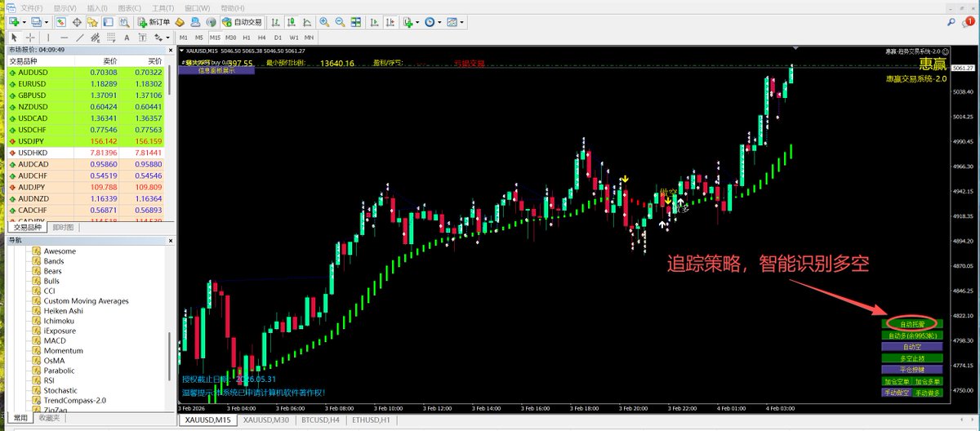
Task: Select the EURUSD row in Market Watch
Action: pyautogui.click(x=86, y=83)
